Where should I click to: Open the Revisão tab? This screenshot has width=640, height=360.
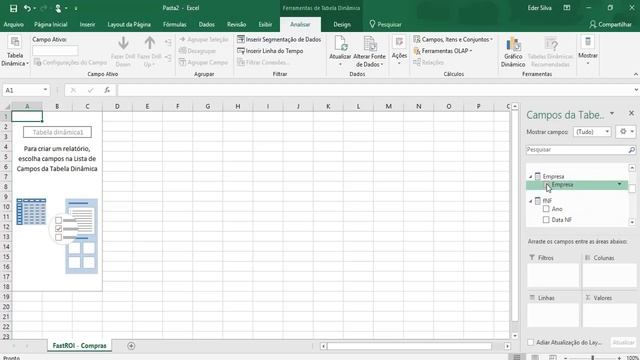(236, 24)
